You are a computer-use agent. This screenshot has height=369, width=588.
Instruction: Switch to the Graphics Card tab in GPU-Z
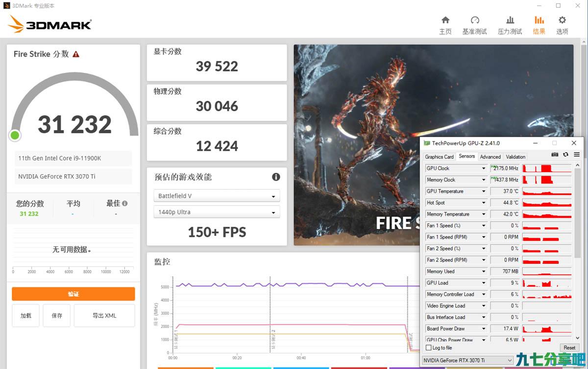pyautogui.click(x=439, y=157)
